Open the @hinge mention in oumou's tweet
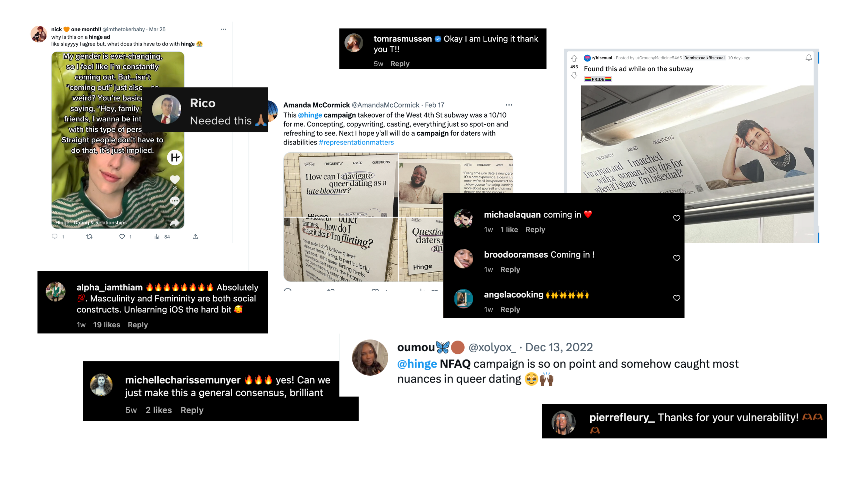868x486 pixels. click(x=417, y=364)
